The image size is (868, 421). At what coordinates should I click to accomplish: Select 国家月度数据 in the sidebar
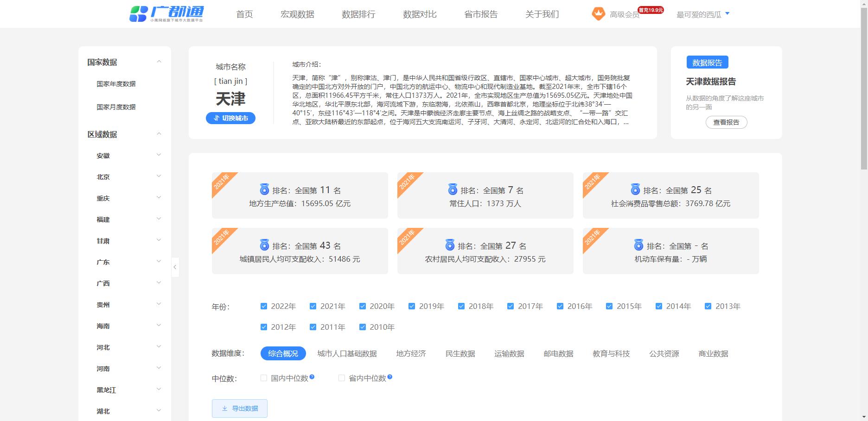[x=115, y=107]
